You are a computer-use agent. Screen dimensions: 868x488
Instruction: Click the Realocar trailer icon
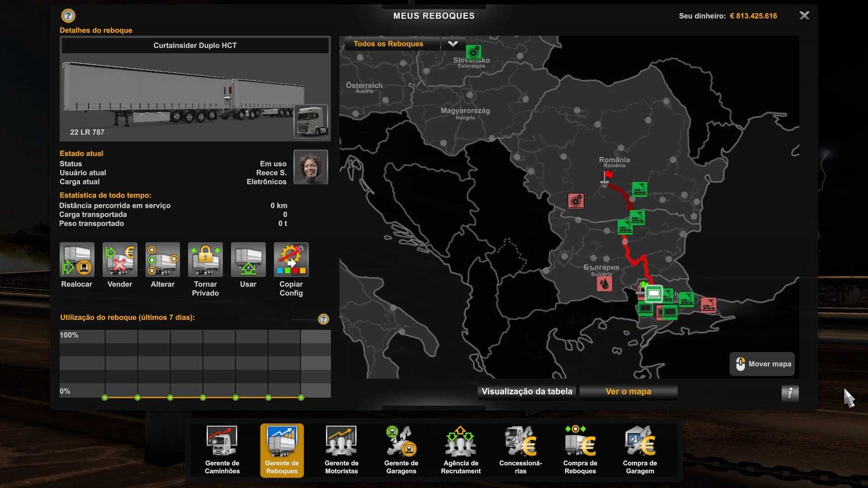77,260
